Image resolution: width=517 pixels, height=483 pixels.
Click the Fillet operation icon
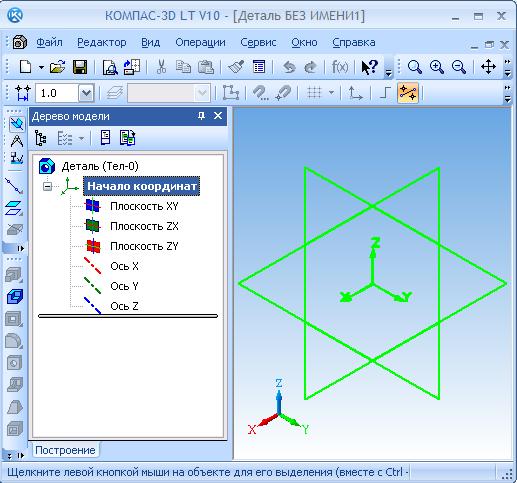point(14,341)
